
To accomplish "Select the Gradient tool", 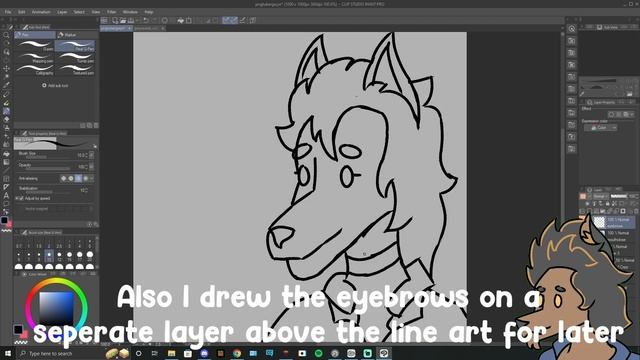I will click(x=6, y=162).
